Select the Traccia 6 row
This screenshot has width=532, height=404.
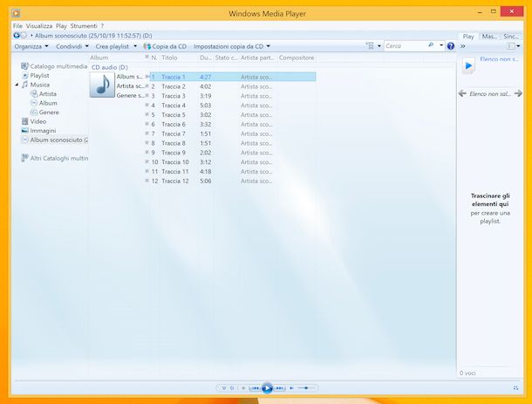point(233,124)
